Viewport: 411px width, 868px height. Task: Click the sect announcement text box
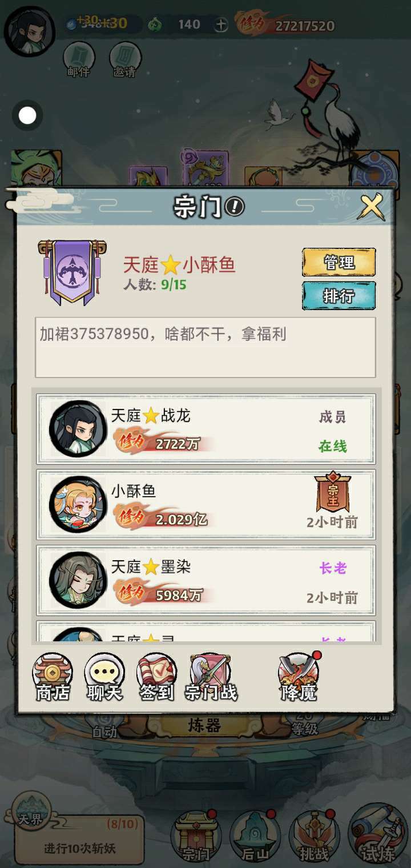coord(205,347)
